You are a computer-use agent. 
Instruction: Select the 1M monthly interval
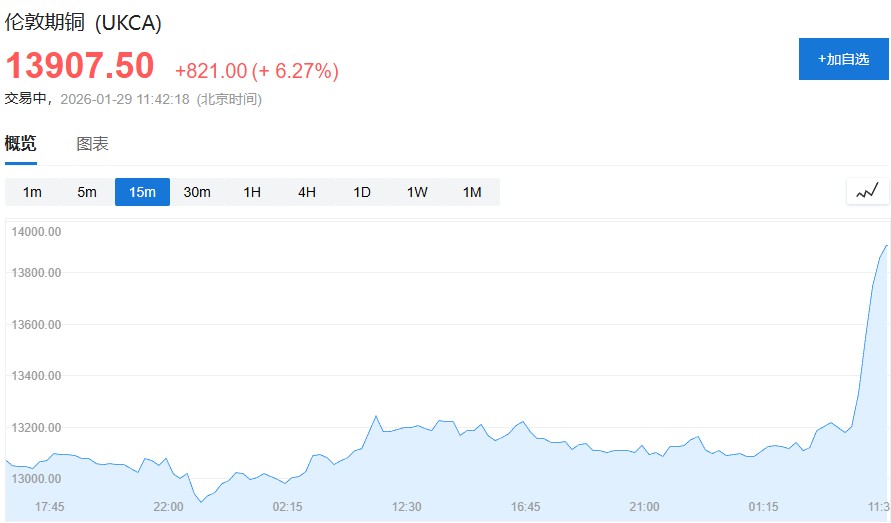click(x=472, y=192)
